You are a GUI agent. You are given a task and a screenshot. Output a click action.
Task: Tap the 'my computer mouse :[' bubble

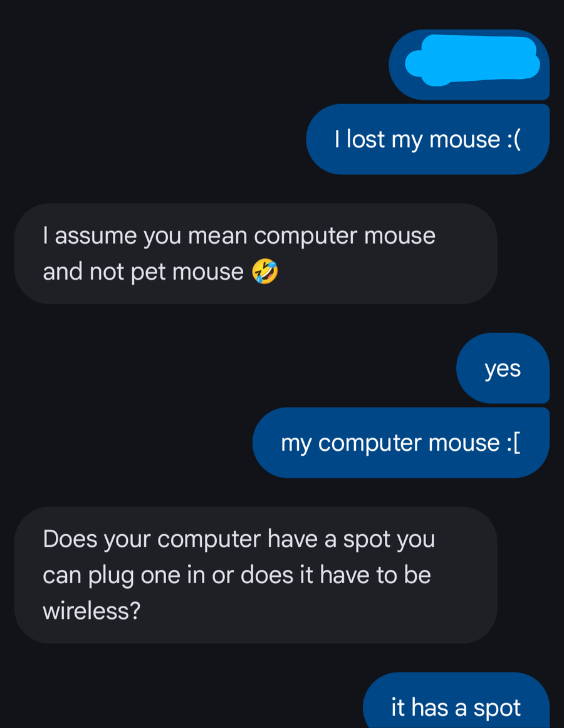400,443
